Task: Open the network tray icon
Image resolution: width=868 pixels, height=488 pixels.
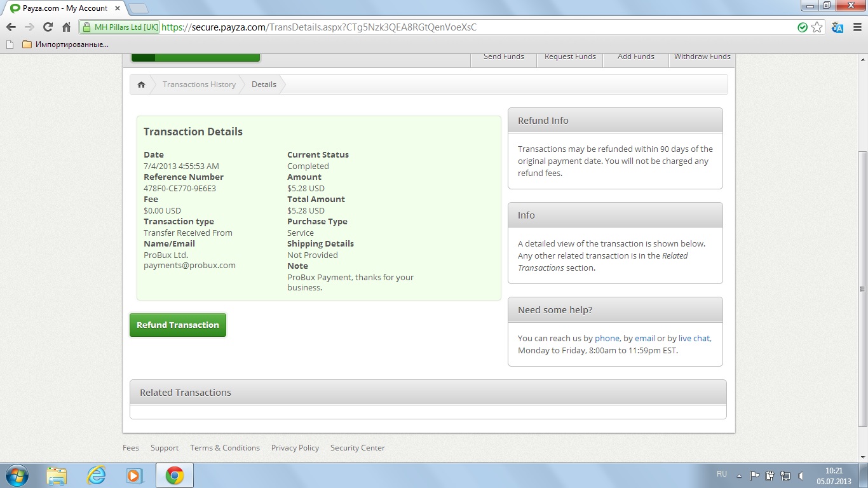Action: pyautogui.click(x=785, y=475)
